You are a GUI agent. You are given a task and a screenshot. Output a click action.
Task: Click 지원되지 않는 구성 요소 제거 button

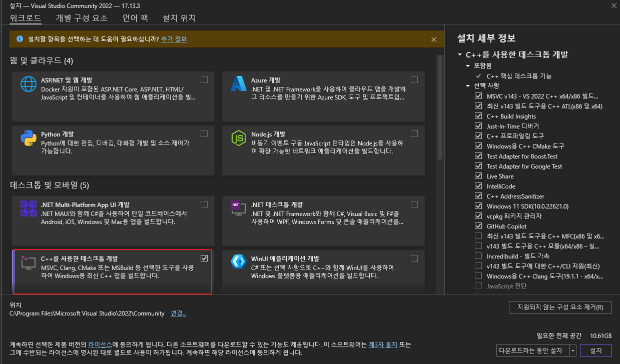pos(560,307)
